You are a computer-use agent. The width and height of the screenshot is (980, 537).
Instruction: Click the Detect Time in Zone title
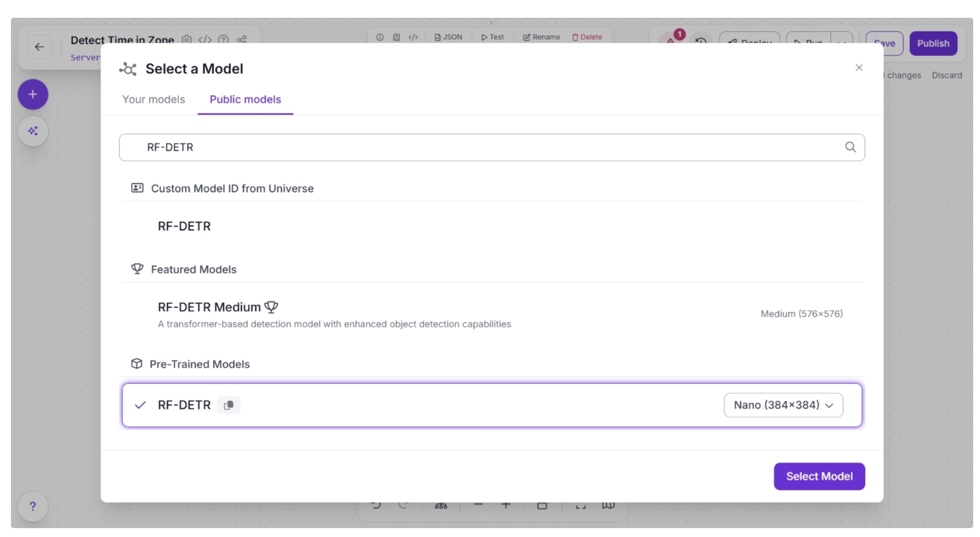122,40
